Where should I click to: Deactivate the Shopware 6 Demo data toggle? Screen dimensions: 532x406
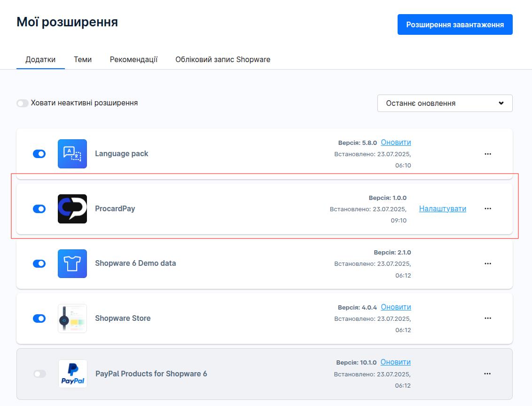click(x=39, y=263)
